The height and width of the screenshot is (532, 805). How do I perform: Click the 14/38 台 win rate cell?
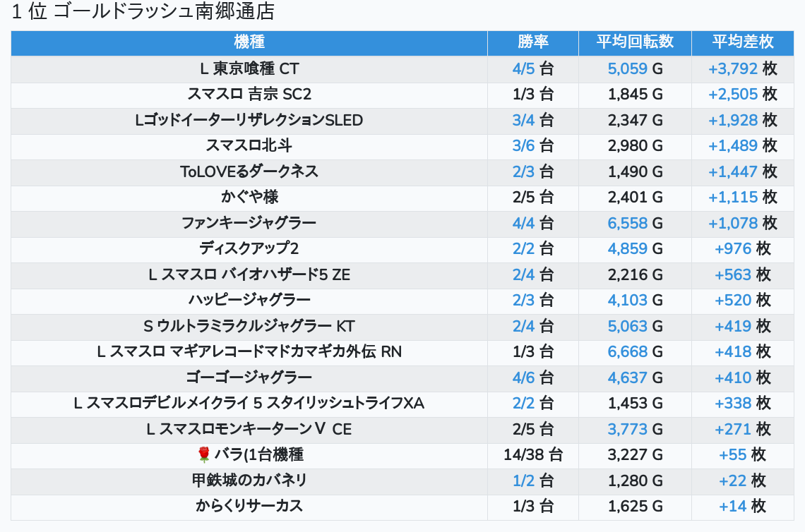(x=533, y=454)
